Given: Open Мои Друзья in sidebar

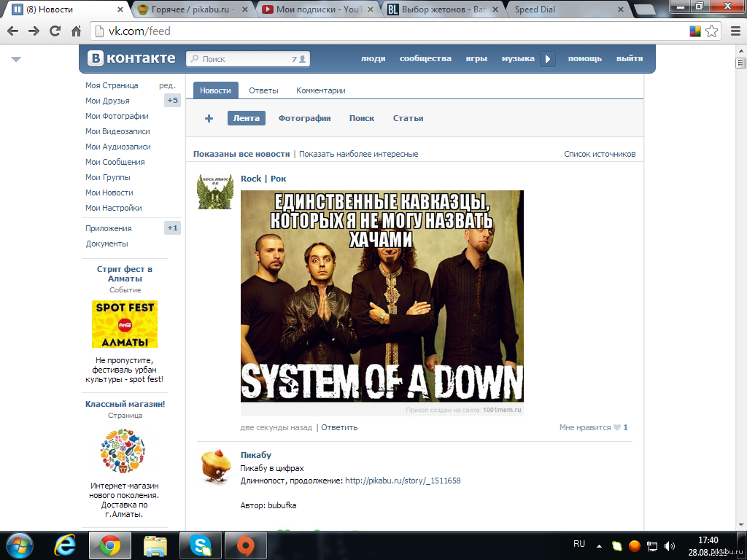Looking at the screenshot, I should click(x=107, y=101).
